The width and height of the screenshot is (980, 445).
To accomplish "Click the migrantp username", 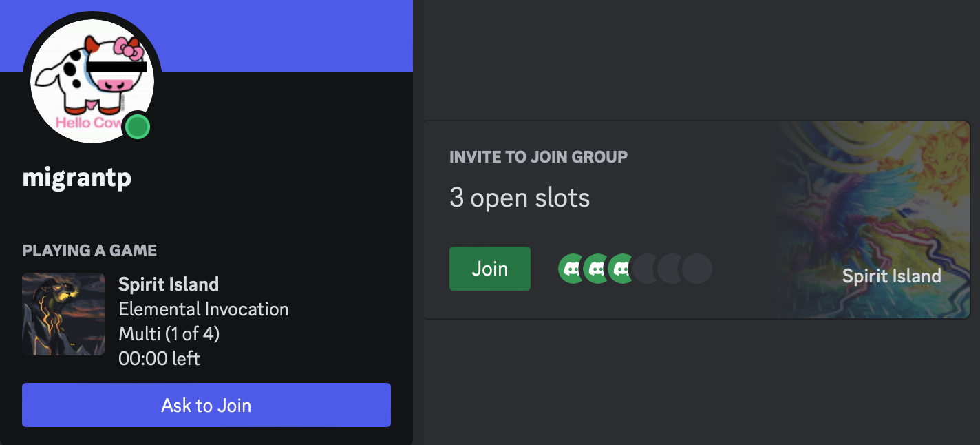I will (x=77, y=178).
